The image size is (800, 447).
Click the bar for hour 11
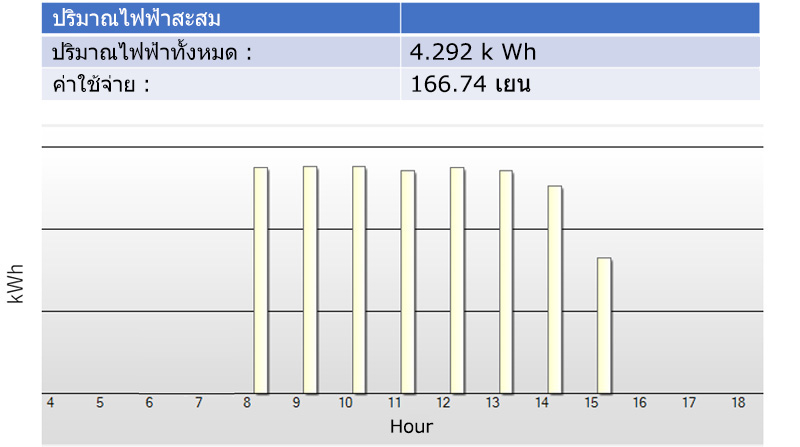[x=408, y=282]
